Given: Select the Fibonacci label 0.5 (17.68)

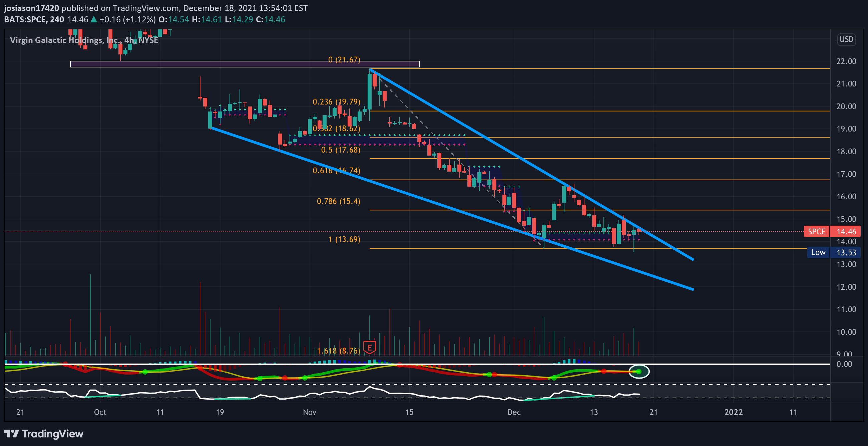Looking at the screenshot, I should pos(340,150).
